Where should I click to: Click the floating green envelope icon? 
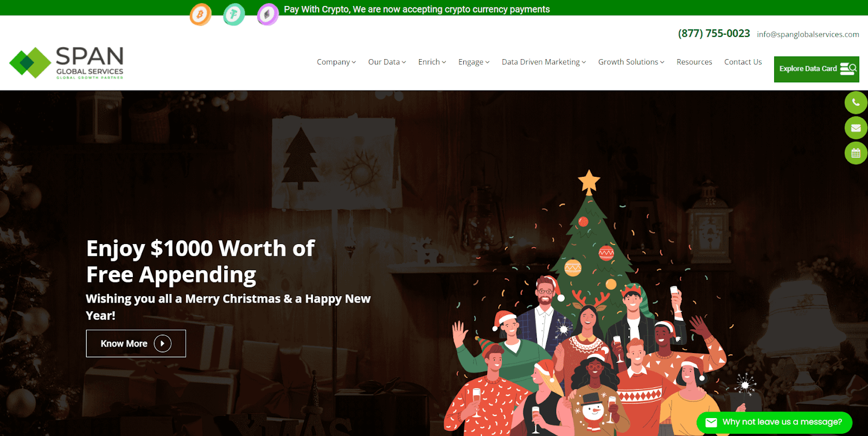click(x=856, y=128)
